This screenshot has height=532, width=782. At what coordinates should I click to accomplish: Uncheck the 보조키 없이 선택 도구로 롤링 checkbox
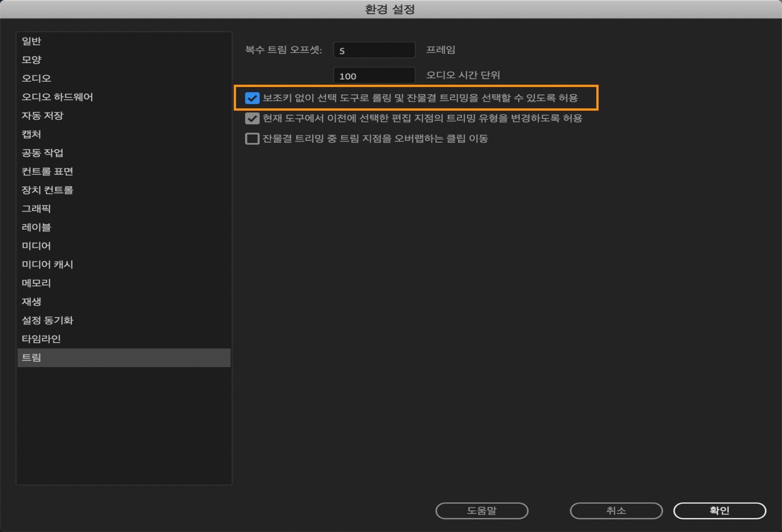(252, 98)
